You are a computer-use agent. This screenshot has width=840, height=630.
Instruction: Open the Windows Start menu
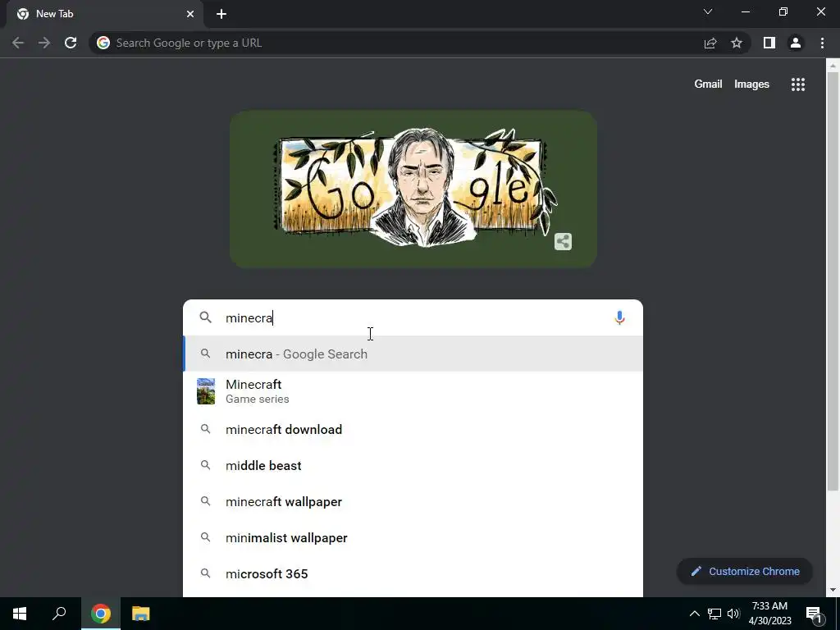coord(20,614)
